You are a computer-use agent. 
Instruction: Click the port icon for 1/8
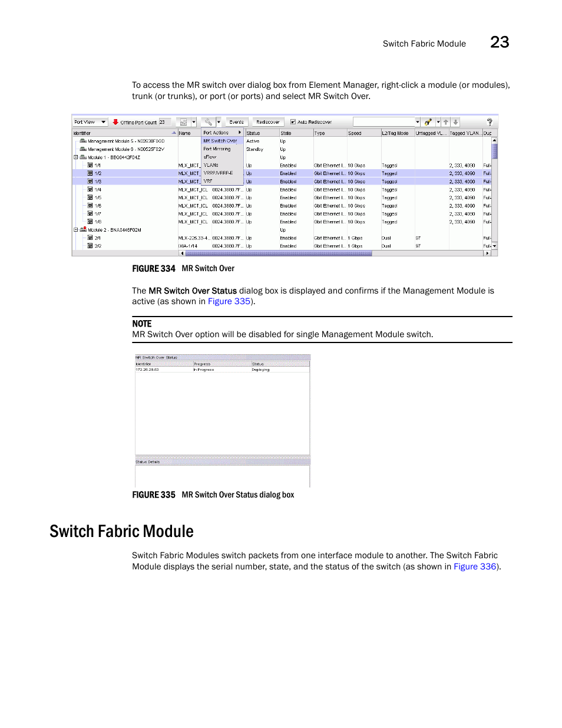[90, 222]
